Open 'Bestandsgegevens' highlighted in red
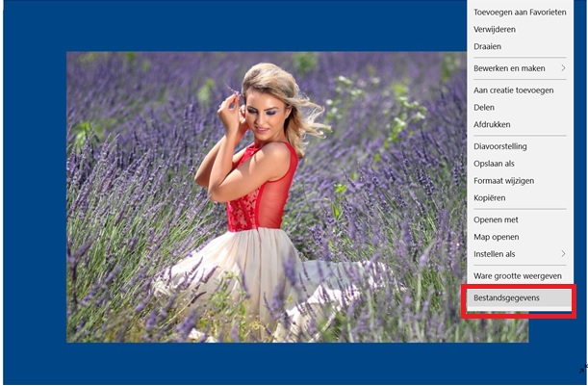Screen dimensions: 588x386 tap(506, 298)
